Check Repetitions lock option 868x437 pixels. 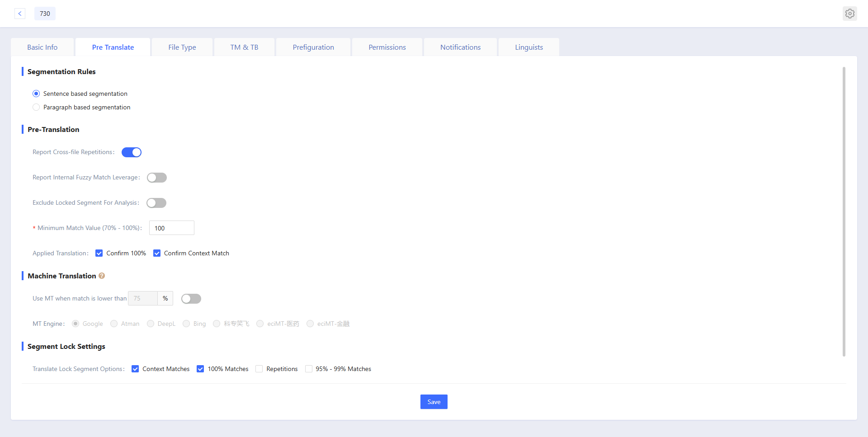point(259,369)
